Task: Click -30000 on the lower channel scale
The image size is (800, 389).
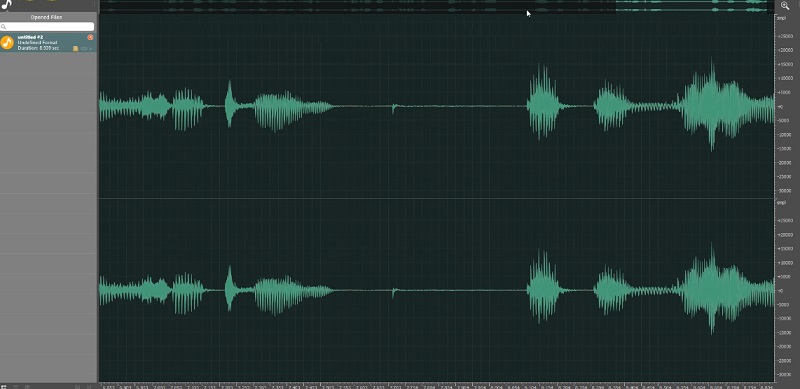Action: point(784,374)
